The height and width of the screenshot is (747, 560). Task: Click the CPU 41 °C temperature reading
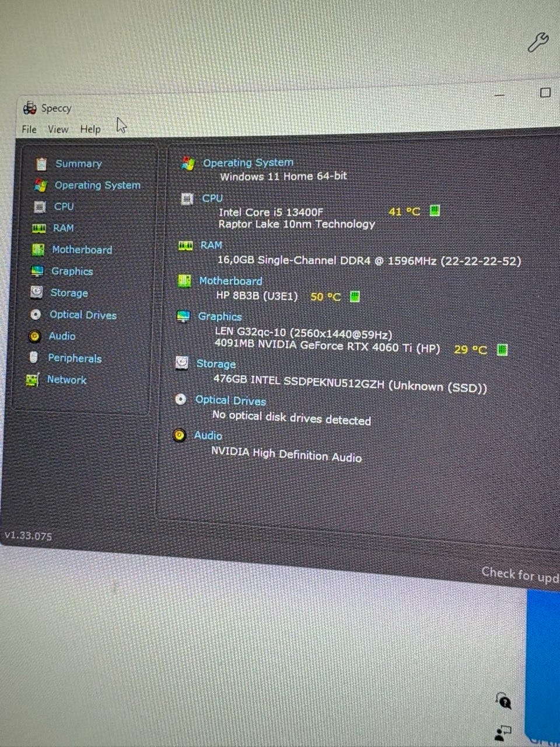click(x=404, y=211)
